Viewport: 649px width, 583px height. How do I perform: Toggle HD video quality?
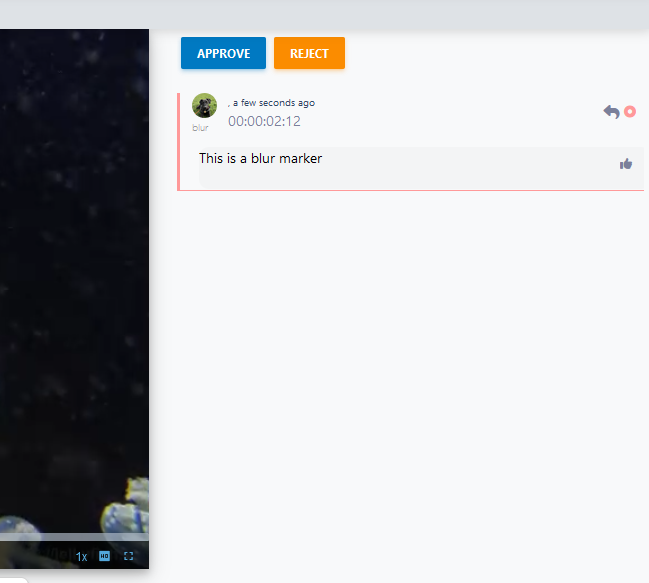(x=105, y=556)
